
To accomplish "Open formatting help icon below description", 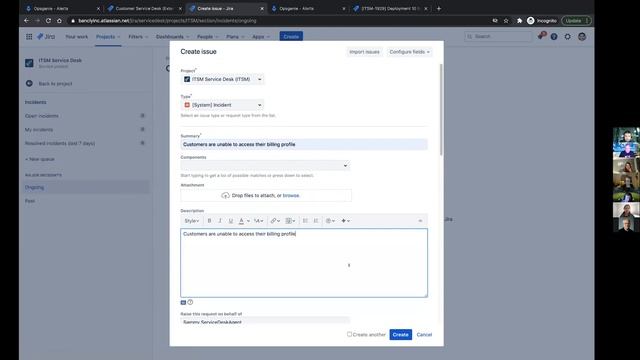I will point(190,302).
